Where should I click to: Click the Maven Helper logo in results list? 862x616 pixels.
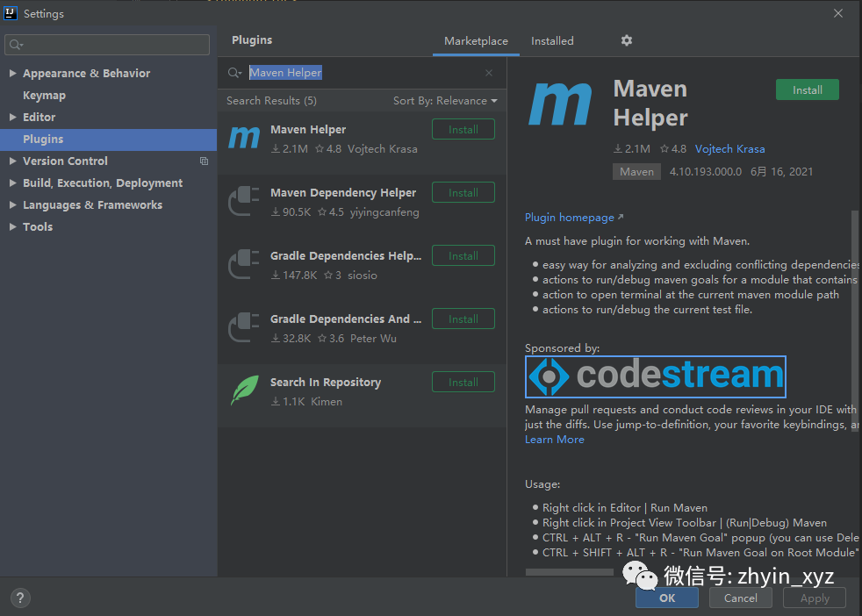(x=244, y=138)
